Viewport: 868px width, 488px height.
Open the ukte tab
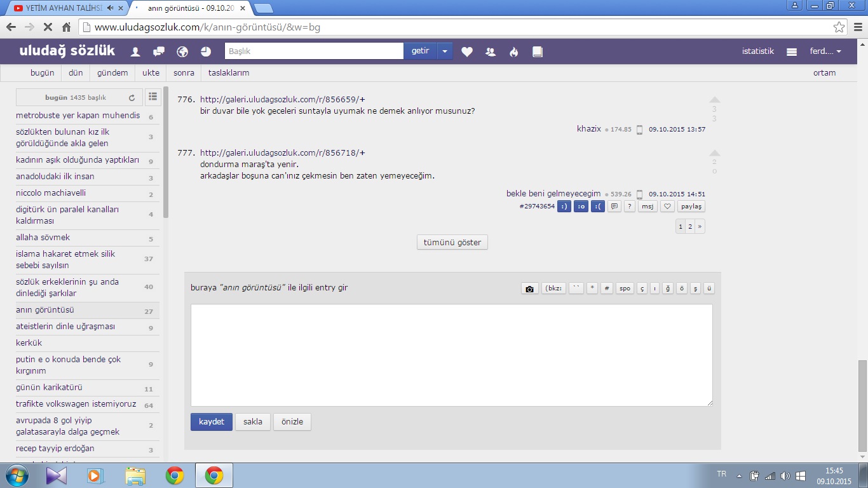(x=151, y=72)
